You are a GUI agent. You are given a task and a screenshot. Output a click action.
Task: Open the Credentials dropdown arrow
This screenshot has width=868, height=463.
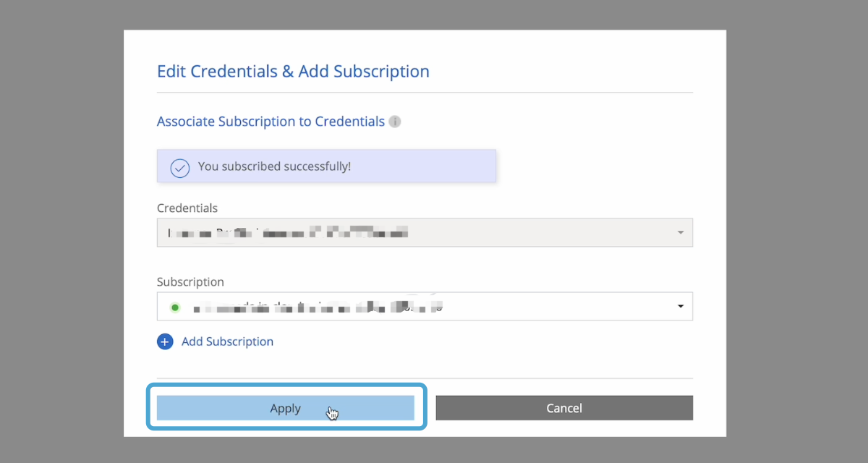click(680, 233)
